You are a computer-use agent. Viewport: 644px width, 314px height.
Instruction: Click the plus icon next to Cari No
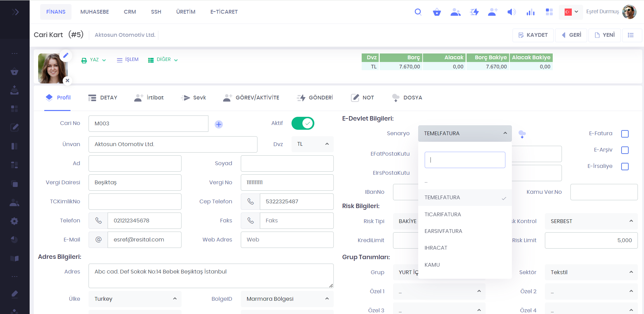coord(219,124)
